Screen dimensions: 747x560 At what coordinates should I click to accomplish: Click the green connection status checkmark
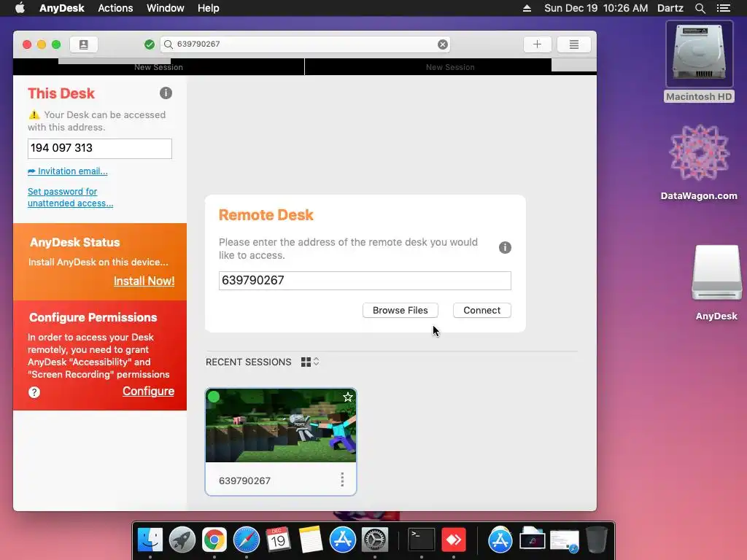149,44
